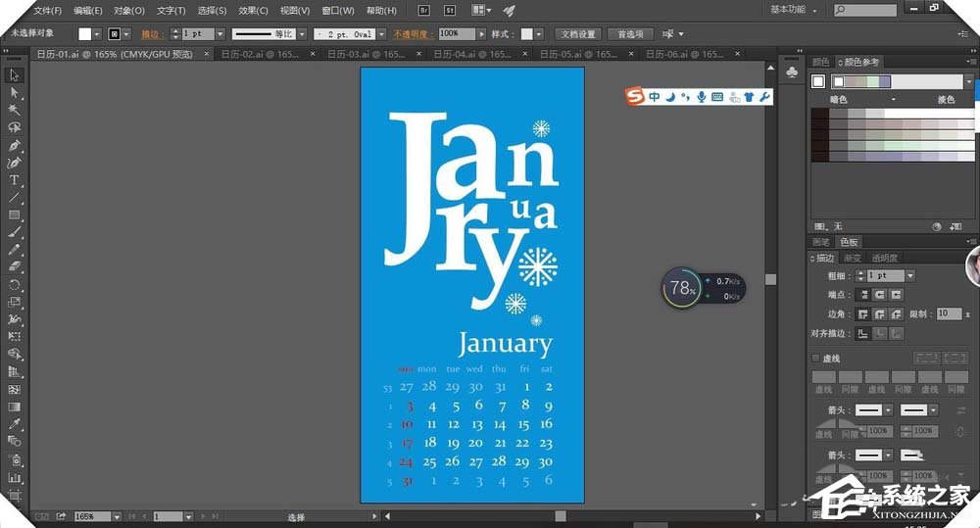
Task: Select the Pen tool
Action: [x=14, y=146]
